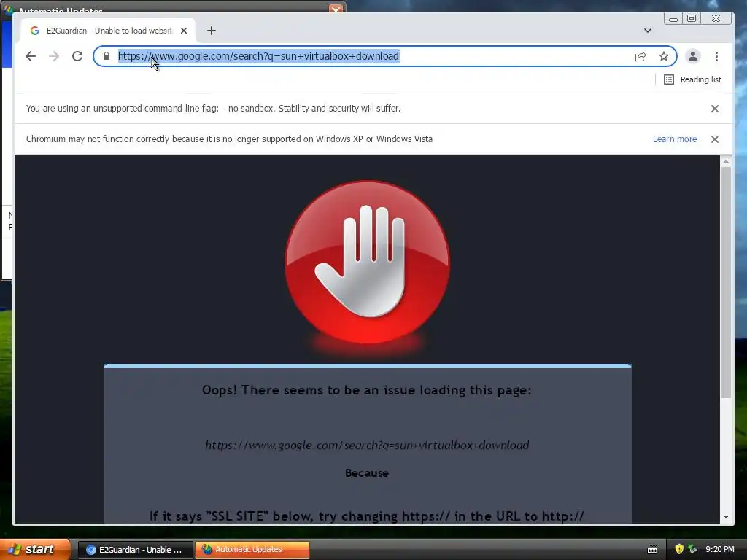747x560 pixels.
Task: Click the network connection tray icon
Action: (692, 549)
